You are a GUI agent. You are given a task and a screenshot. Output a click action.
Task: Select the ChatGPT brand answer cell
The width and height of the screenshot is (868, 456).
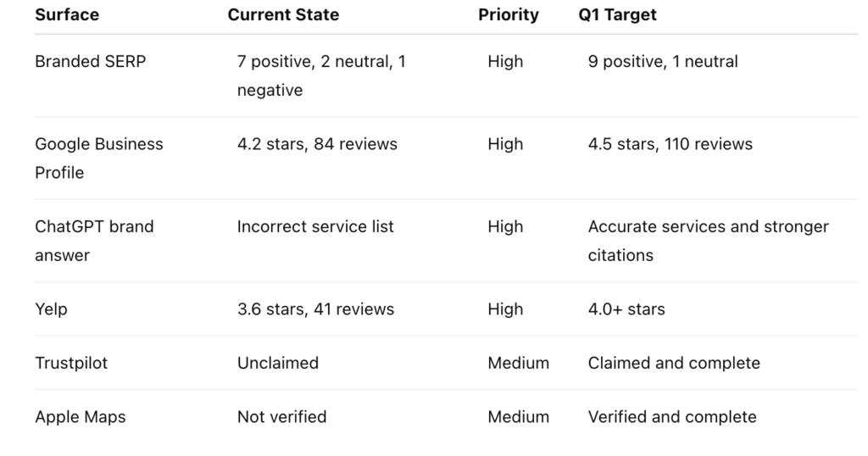pos(94,241)
